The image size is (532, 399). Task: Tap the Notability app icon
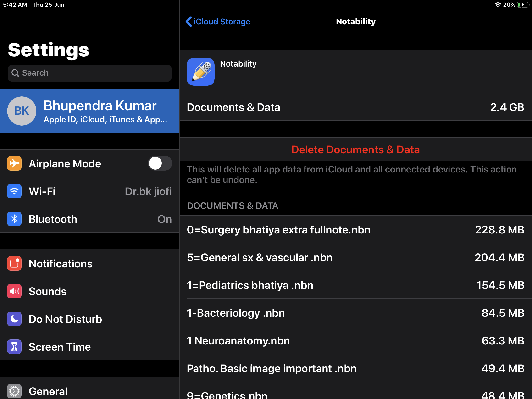pyautogui.click(x=201, y=72)
